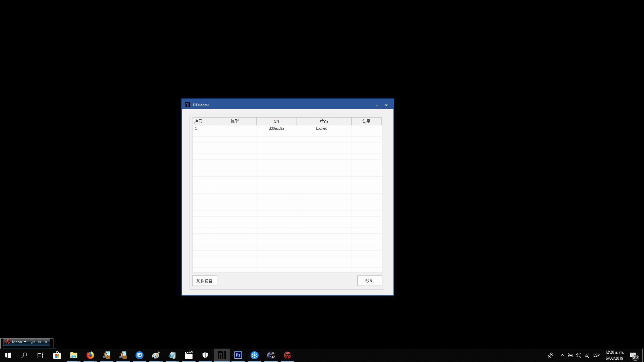
Task: Open the People icon in system tray
Action: 550,355
